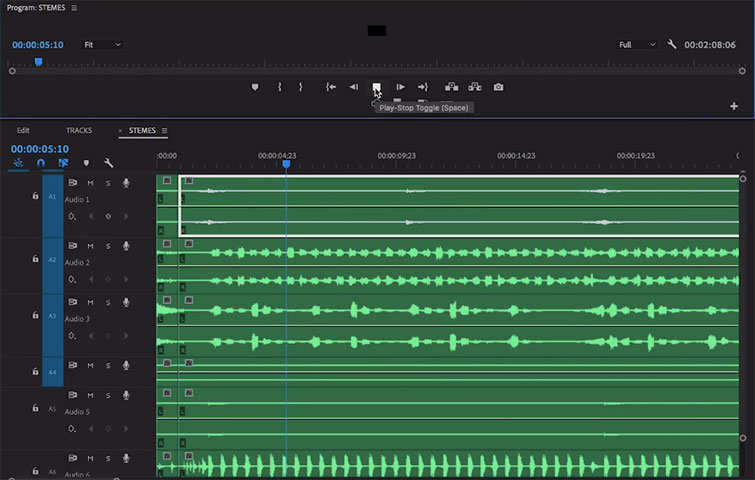Image resolution: width=755 pixels, height=480 pixels.
Task: Toggle the lock on track A1
Action: 35,197
